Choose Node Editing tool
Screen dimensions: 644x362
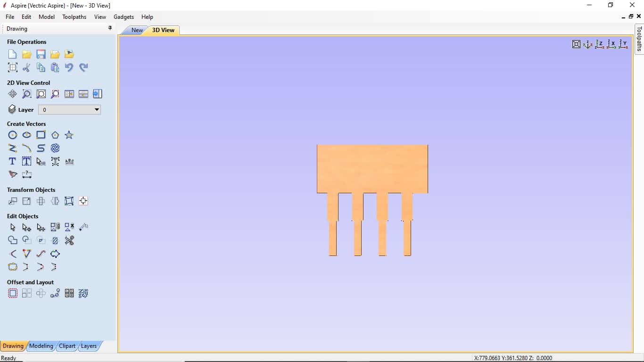(x=27, y=228)
